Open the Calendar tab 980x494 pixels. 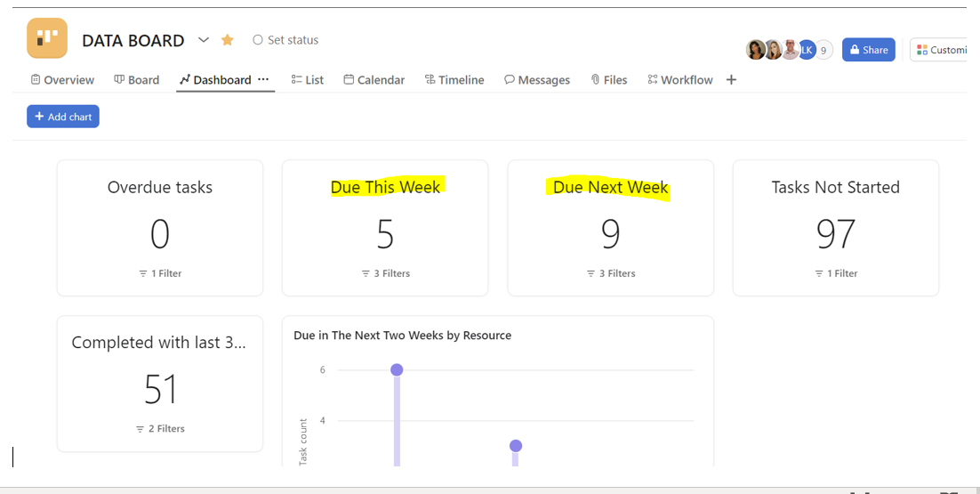coord(374,80)
